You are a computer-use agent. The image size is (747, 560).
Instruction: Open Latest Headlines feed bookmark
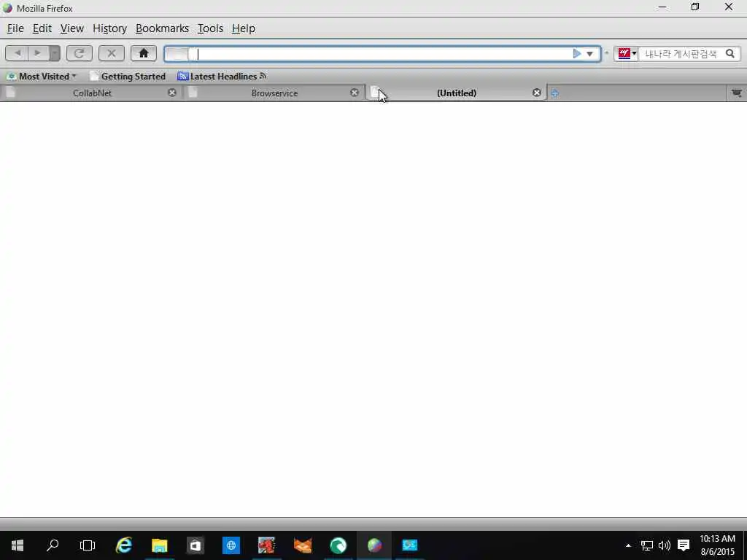(222, 76)
